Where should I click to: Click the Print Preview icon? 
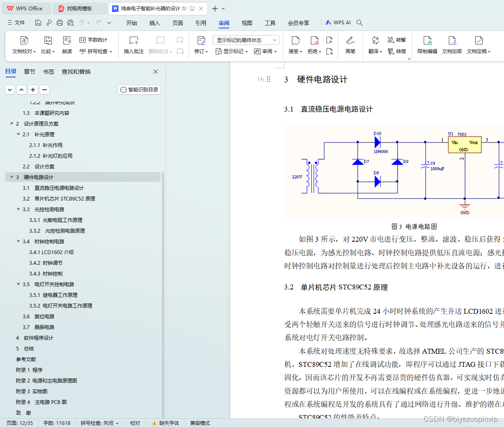(70, 23)
